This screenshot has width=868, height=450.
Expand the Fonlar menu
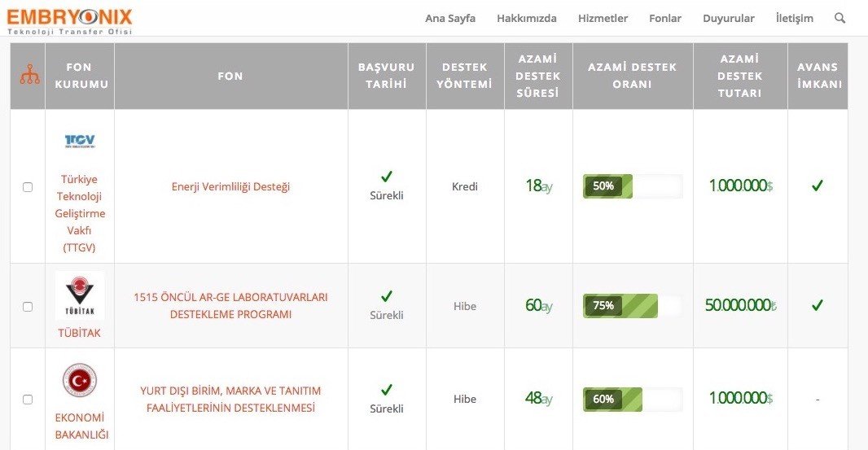[665, 18]
